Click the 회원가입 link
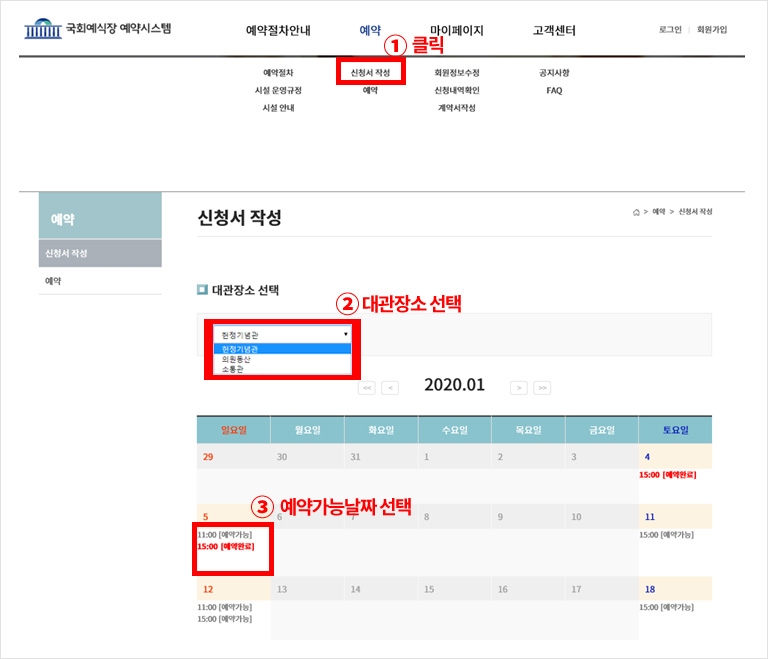 pyautogui.click(x=712, y=30)
